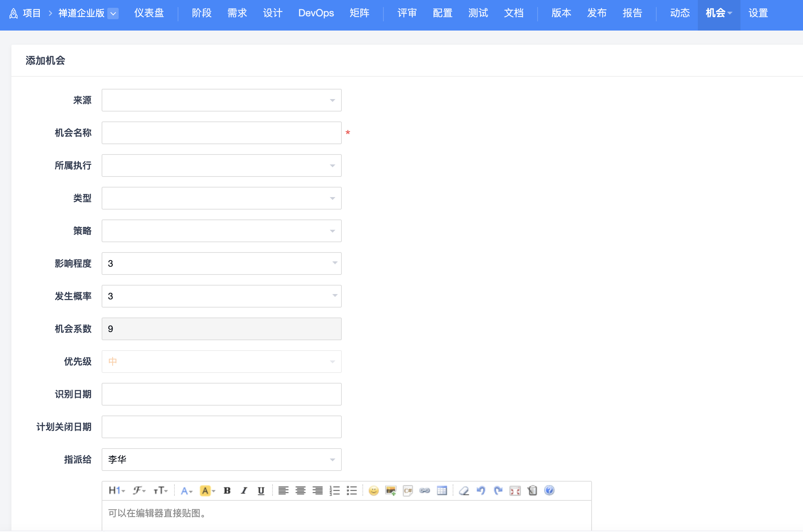Click the undo arrow in the editor toolbar

(481, 491)
